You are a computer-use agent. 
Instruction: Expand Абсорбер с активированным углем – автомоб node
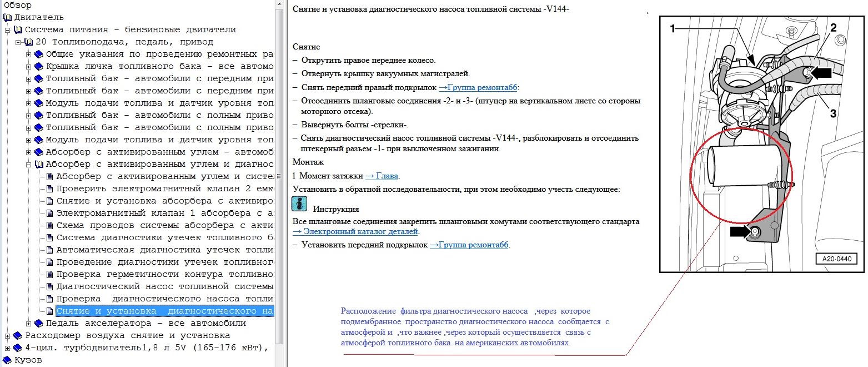pyautogui.click(x=29, y=152)
